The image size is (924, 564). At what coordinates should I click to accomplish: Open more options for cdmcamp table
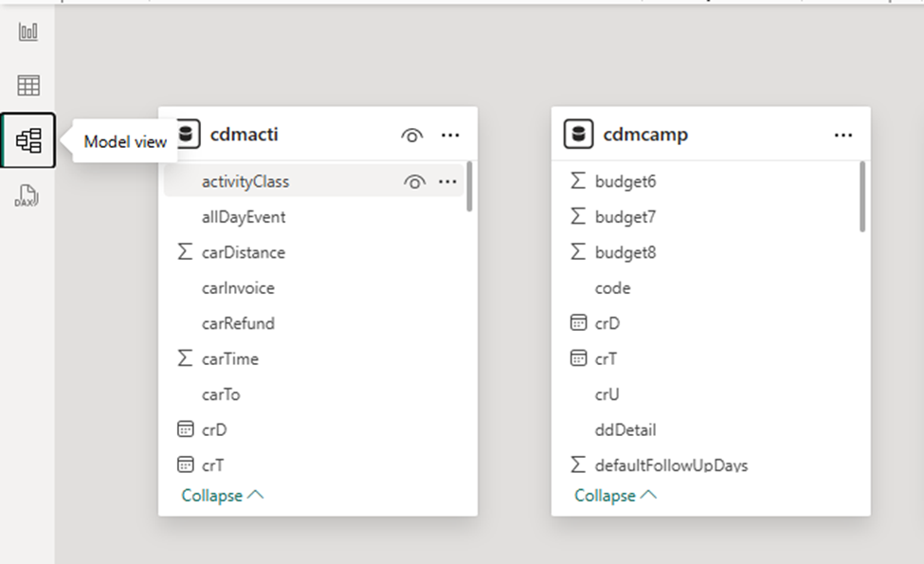[843, 136]
